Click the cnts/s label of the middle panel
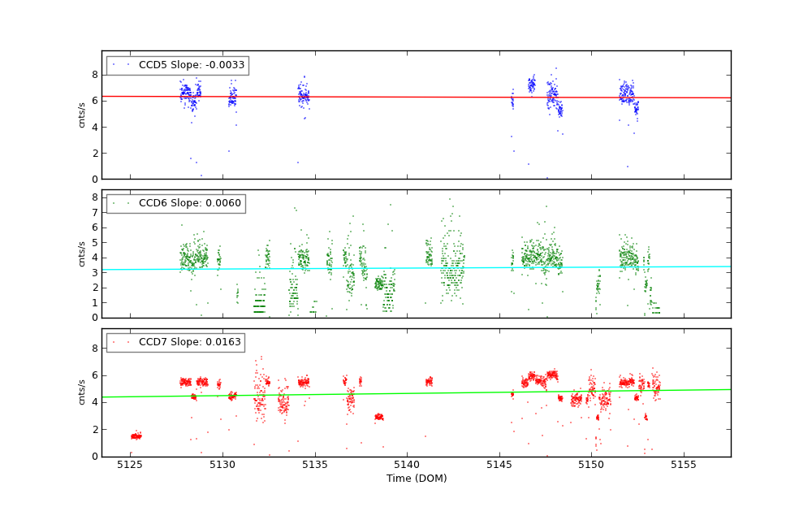The image size is (812, 507). tap(81, 253)
